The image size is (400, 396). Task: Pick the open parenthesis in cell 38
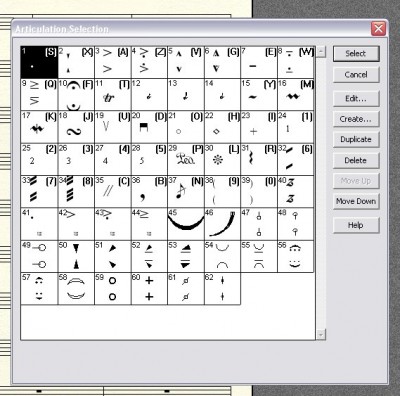pyautogui.click(x=222, y=192)
